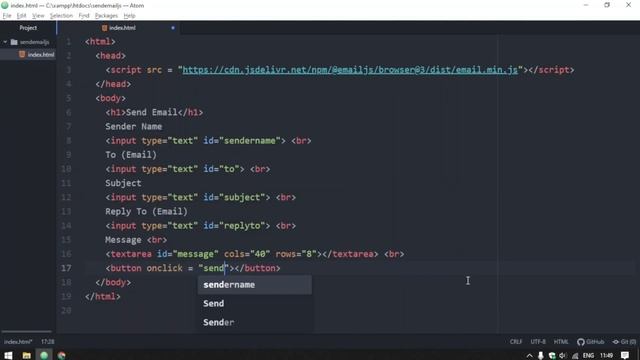Place cursor in the button onclick attribute
640x360 pixels.
164,268
